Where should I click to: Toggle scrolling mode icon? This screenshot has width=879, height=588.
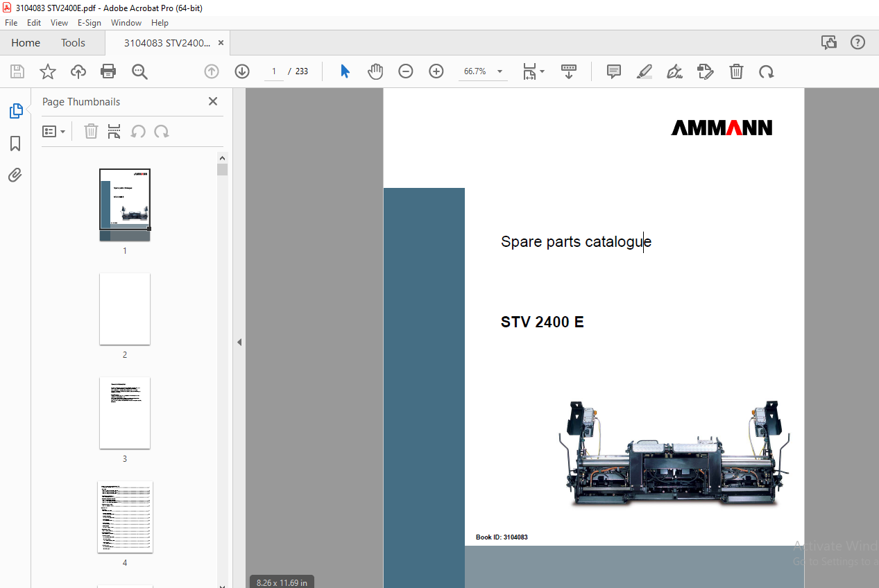click(569, 71)
